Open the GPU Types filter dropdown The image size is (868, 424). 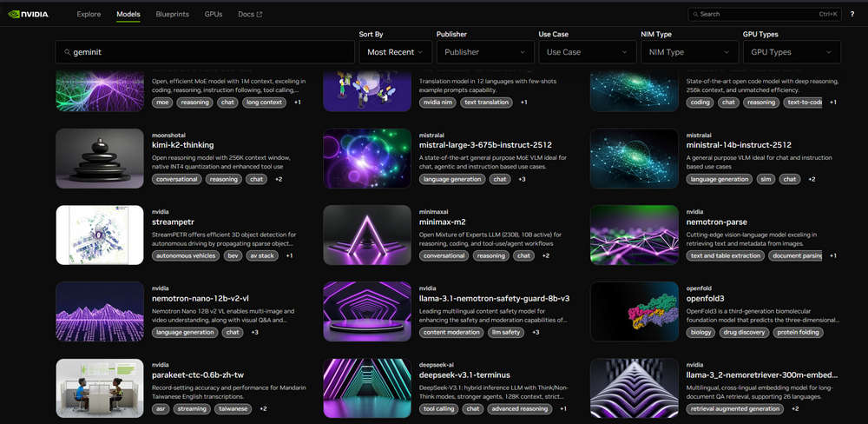tap(792, 52)
